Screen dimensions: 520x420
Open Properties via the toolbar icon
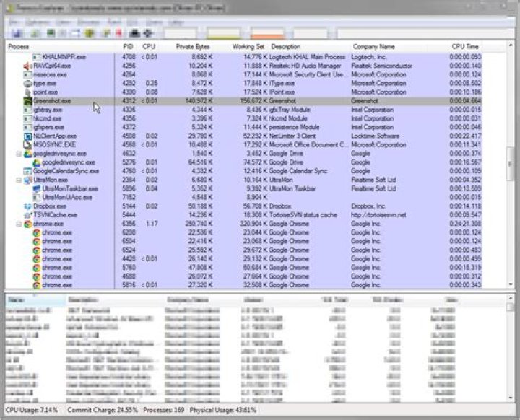click(x=106, y=33)
